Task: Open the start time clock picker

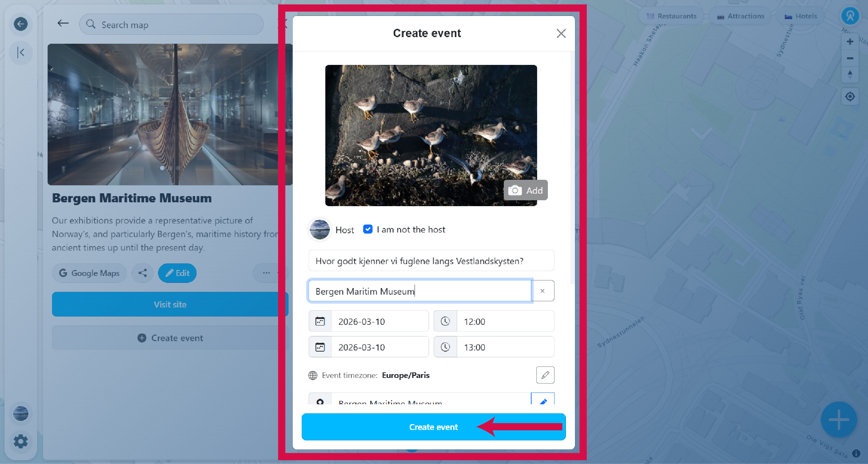Action: (445, 321)
